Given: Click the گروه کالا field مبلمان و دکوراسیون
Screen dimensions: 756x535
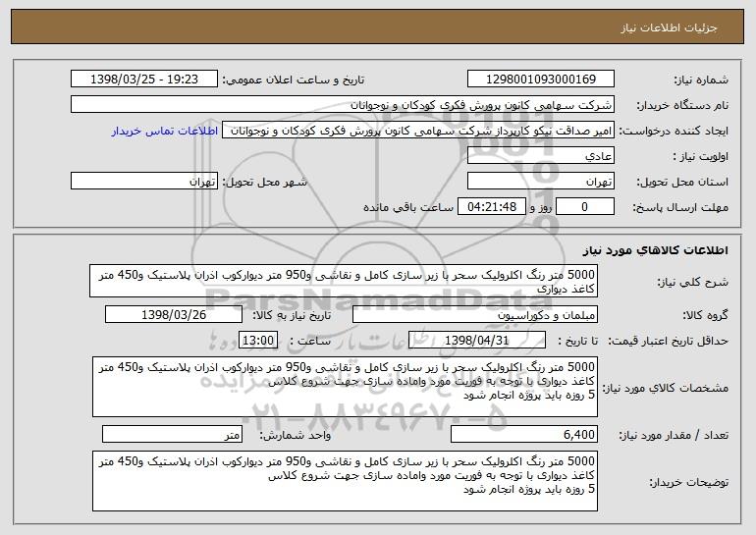Looking at the screenshot, I should click(475, 315).
